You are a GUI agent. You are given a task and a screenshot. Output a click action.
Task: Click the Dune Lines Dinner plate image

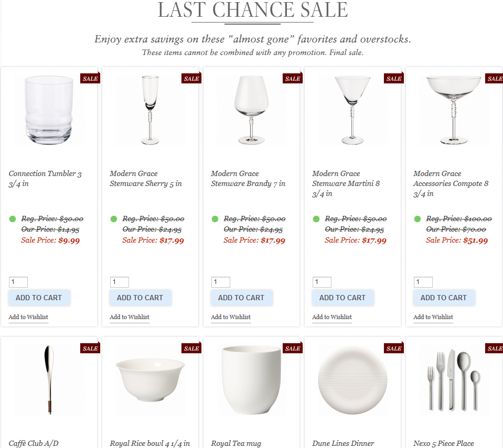click(352, 380)
